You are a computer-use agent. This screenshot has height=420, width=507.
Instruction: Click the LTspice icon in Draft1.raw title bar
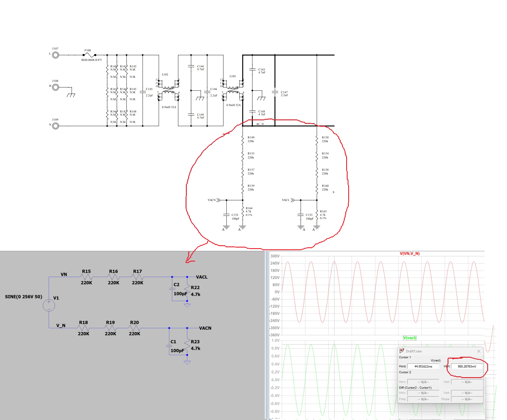402,351
